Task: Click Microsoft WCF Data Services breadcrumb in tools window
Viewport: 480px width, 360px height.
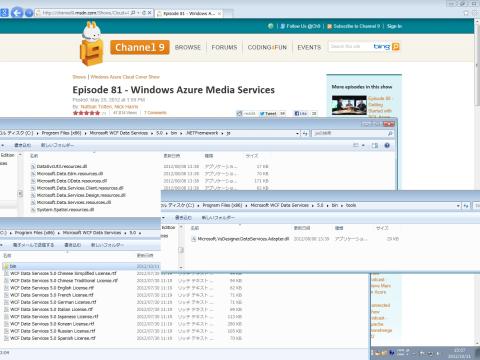Action: (x=279, y=205)
